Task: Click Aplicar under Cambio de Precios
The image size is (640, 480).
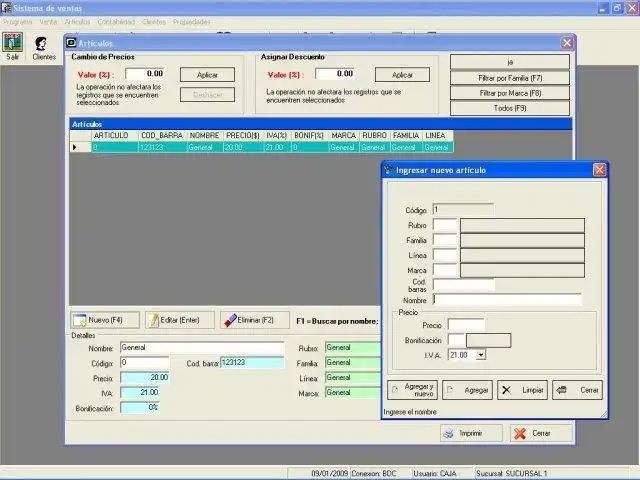Action: 207,75
